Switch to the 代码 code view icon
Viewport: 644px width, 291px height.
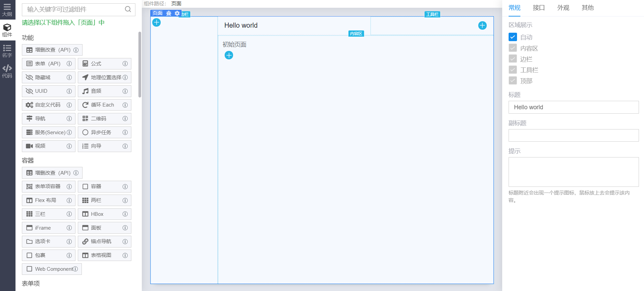pyautogui.click(x=7, y=71)
